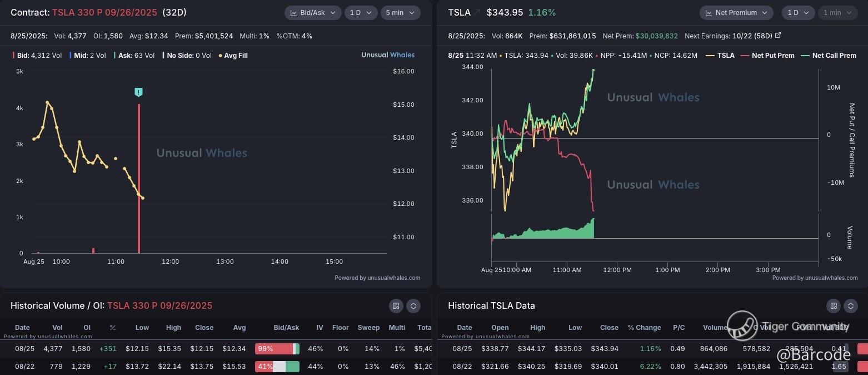This screenshot has width=868, height=375.
Task: Click the TSLA 330 P 09/26/2025 contract link
Action: coord(106,12)
